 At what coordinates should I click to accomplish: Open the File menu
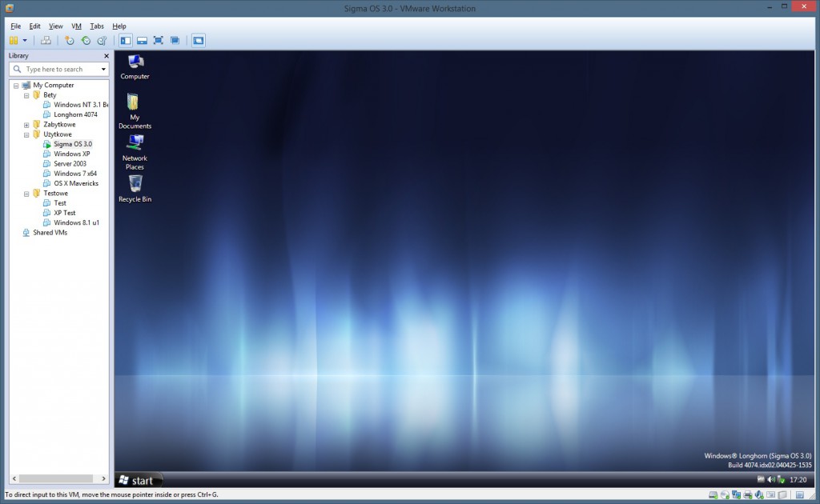[16, 26]
